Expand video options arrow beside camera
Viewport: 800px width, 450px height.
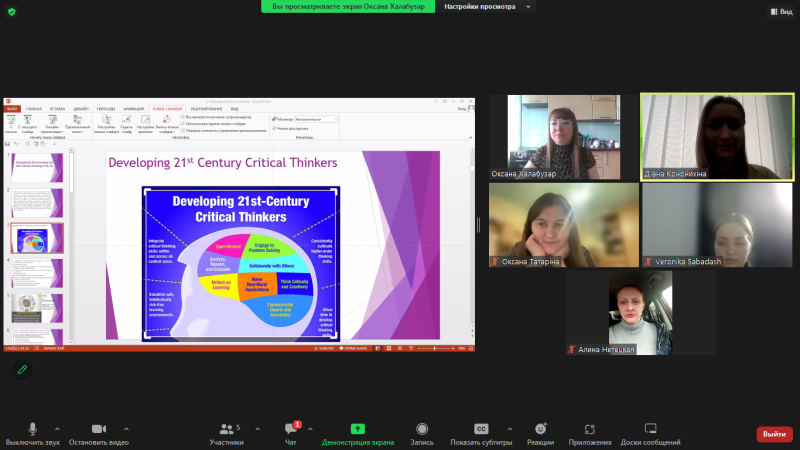tap(127, 429)
